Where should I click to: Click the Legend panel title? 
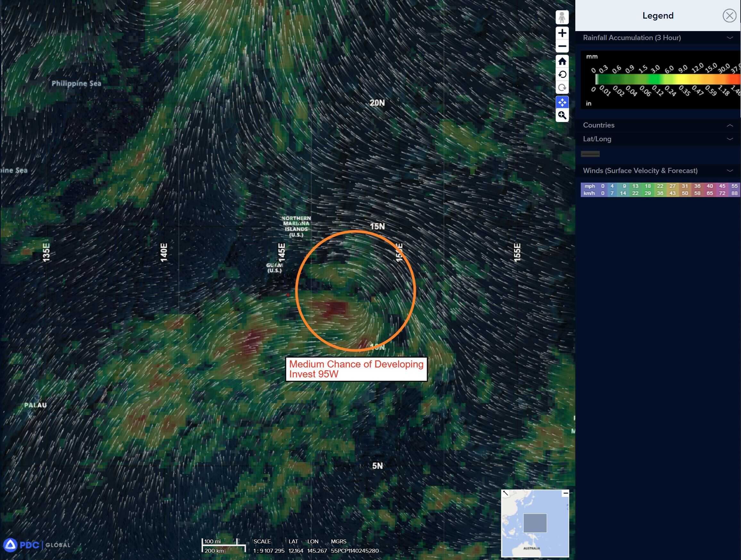[658, 16]
